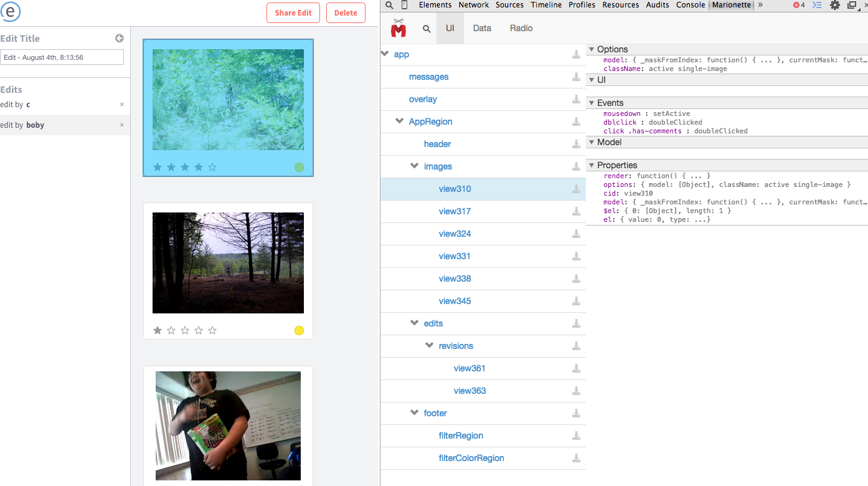This screenshot has width=868, height=486.
Task: Click the Marionette inspector logo
Action: (399, 28)
